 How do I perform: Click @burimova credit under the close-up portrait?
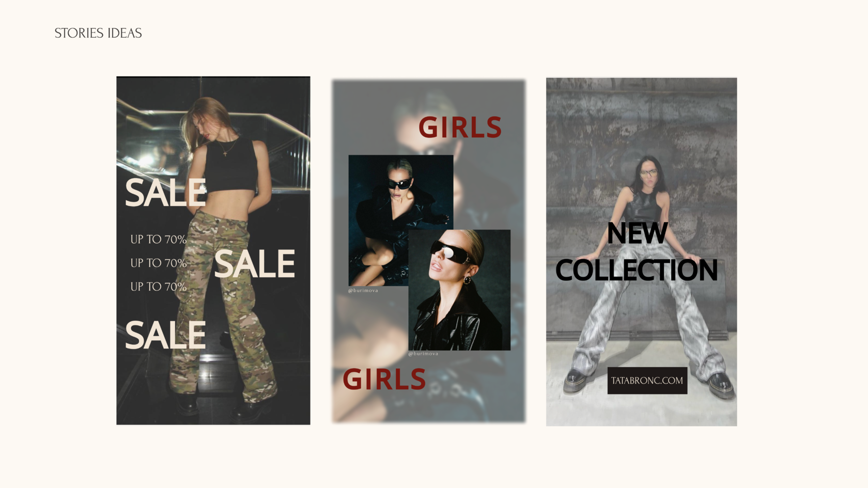point(423,354)
